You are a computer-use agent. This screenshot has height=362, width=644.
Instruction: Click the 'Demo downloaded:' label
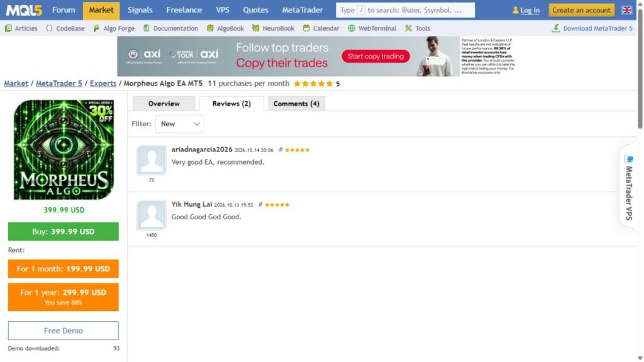[x=34, y=348]
